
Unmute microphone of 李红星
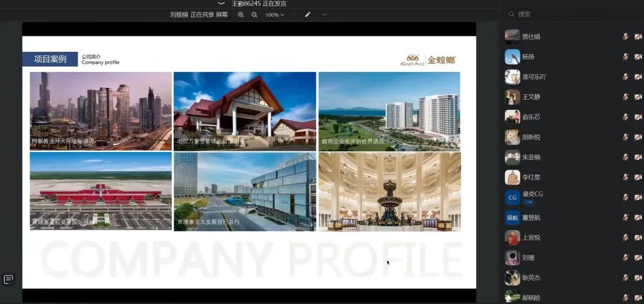pos(625,178)
